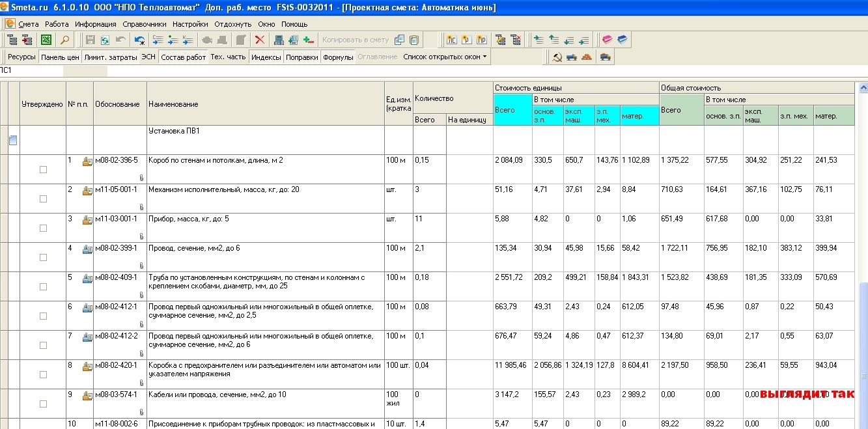Check the Утверждено box for row 4

(x=43, y=257)
